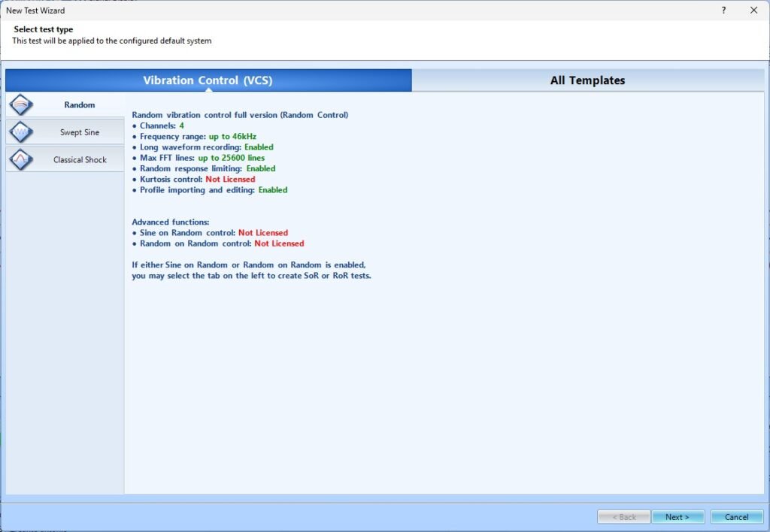
Task: Select the Vibration Control (VCS) tab
Action: tap(208, 80)
